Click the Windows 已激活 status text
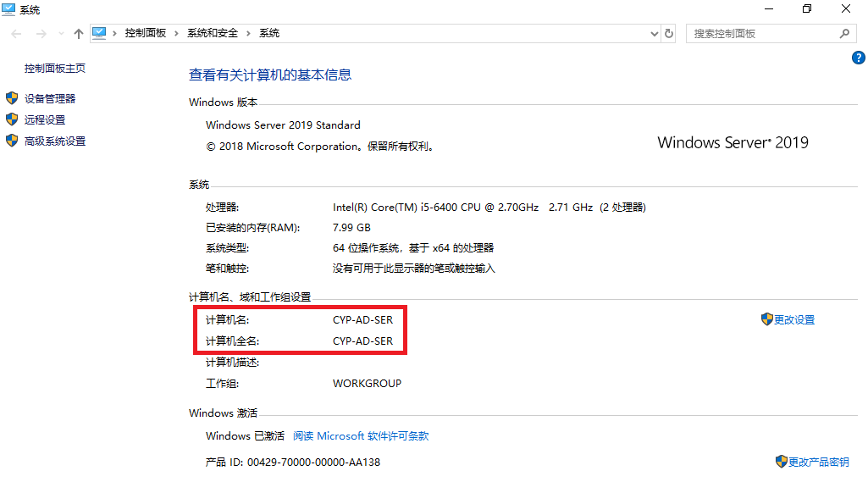Screen dimensions: 868x482 245,436
